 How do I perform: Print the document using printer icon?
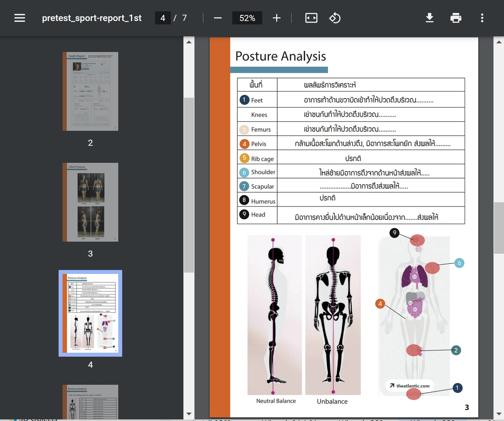click(x=456, y=18)
